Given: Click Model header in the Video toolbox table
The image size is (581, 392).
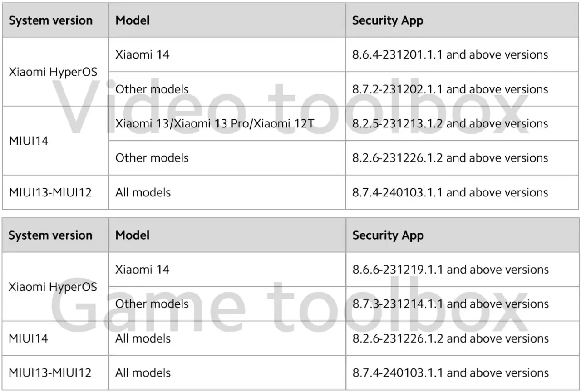Looking at the screenshot, I should pos(132,20).
